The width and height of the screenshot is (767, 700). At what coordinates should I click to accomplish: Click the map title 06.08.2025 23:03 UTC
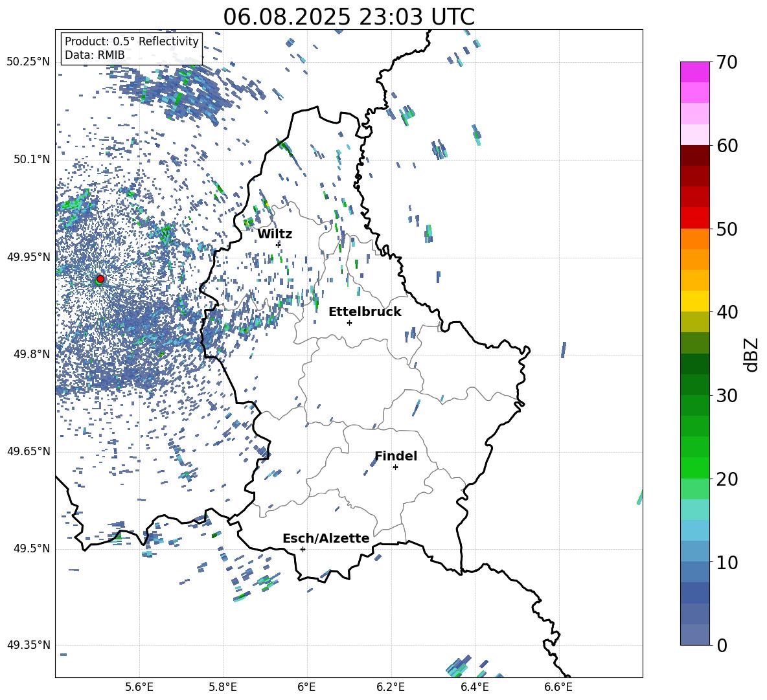(349, 17)
